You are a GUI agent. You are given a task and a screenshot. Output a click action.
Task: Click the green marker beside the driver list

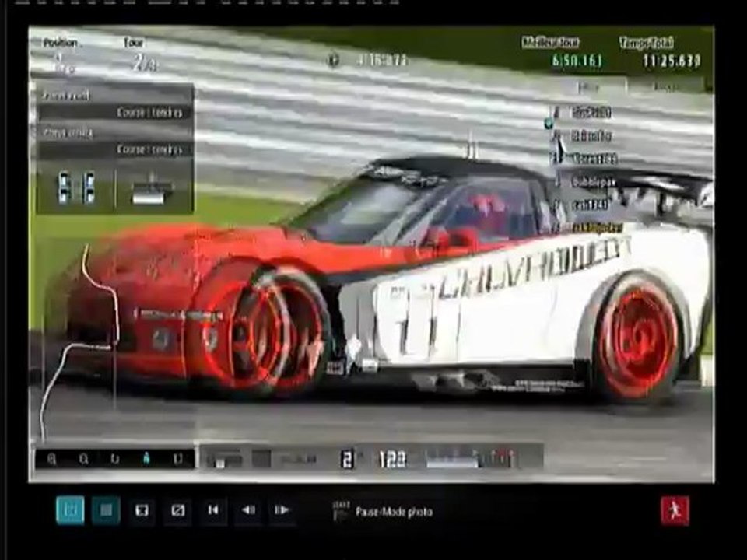549,124
